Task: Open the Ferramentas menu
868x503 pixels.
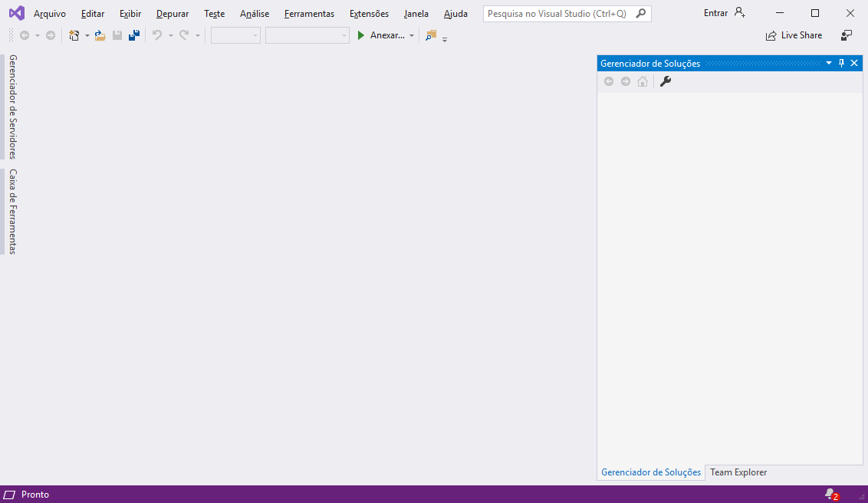Action: (310, 13)
